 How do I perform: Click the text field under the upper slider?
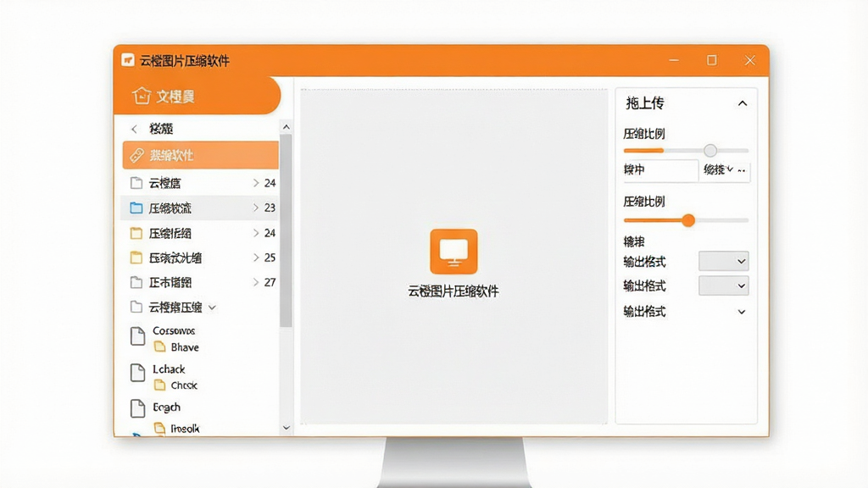(x=659, y=169)
